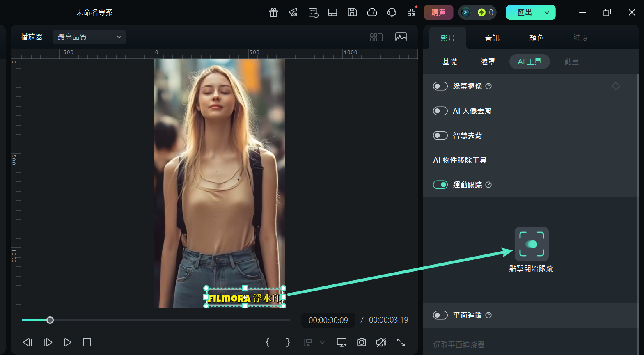Expand the 匯出 export arrow menu
Screen dimensions: 644x355
[547, 12]
